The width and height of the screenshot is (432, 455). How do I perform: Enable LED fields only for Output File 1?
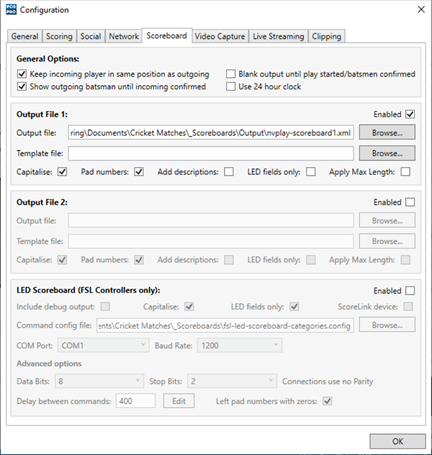coord(311,172)
